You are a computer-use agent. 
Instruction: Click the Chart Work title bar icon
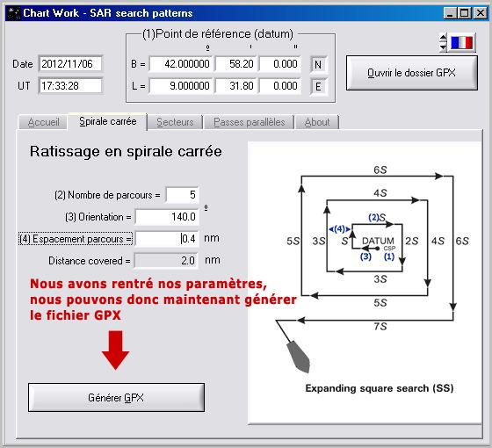14,13
